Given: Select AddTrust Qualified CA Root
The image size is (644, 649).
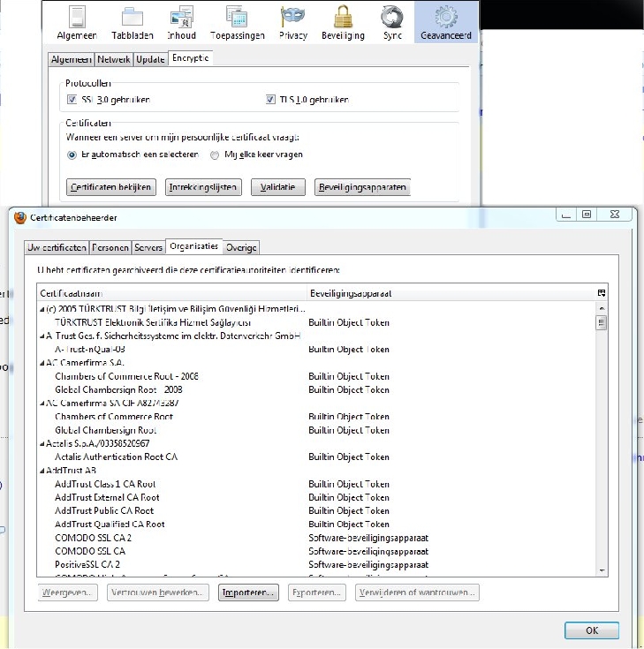Looking at the screenshot, I should click(x=316, y=524).
